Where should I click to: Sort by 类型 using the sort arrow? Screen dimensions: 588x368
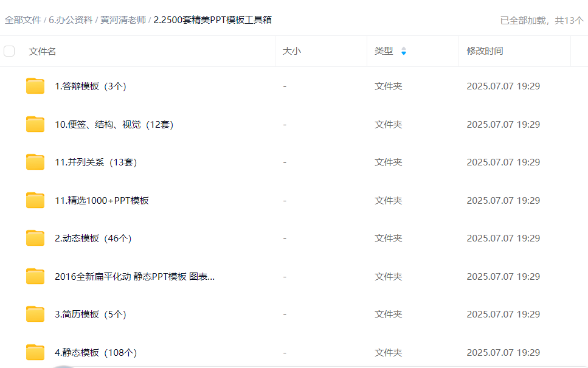403,52
